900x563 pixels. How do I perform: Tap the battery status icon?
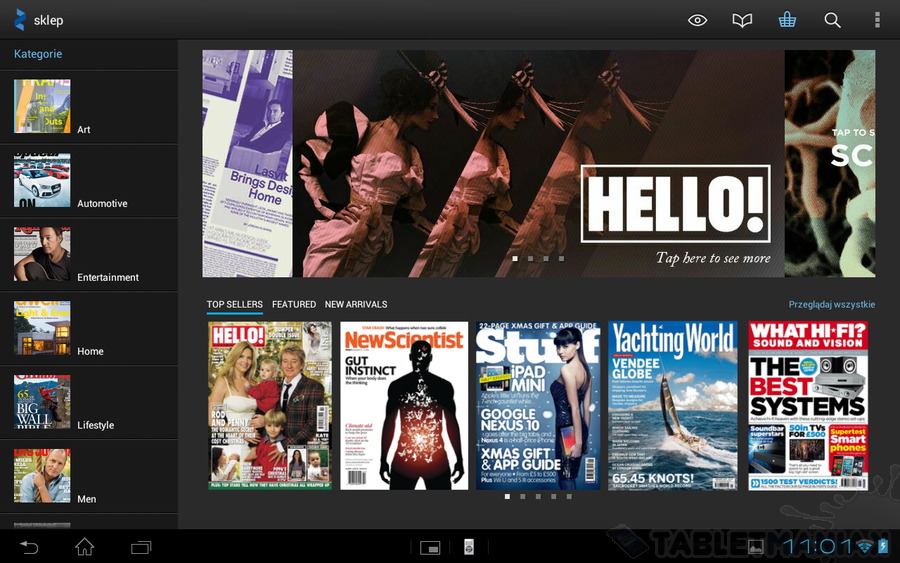(883, 546)
